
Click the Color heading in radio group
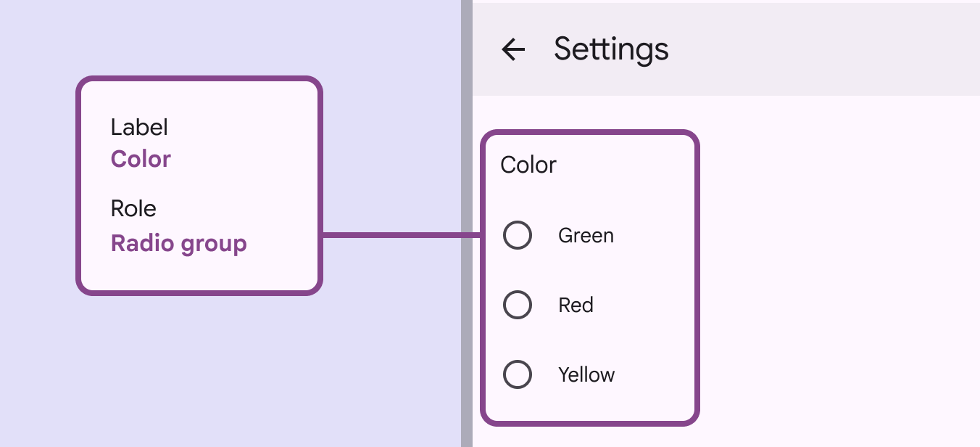[528, 165]
